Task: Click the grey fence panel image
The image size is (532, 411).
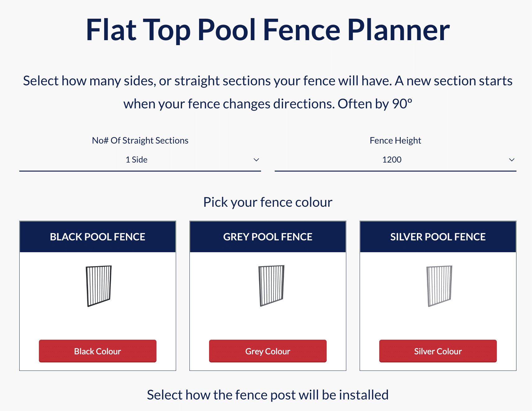Action: coord(271,286)
